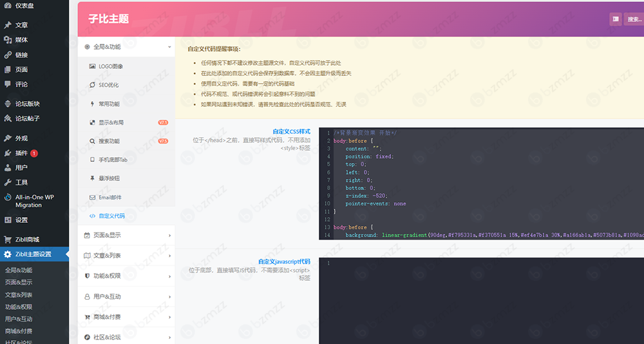Click the LOGO图像 image icon

click(x=92, y=66)
